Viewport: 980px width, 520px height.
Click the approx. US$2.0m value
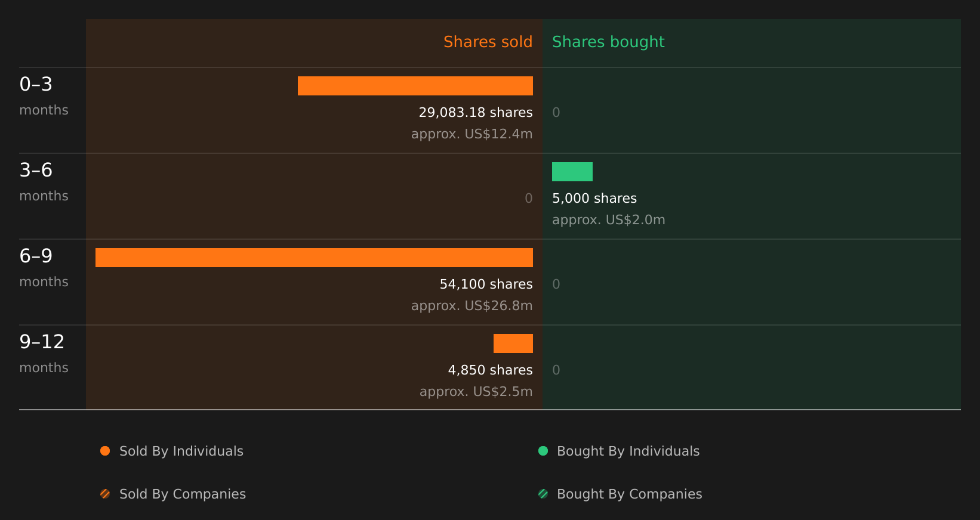(x=608, y=220)
